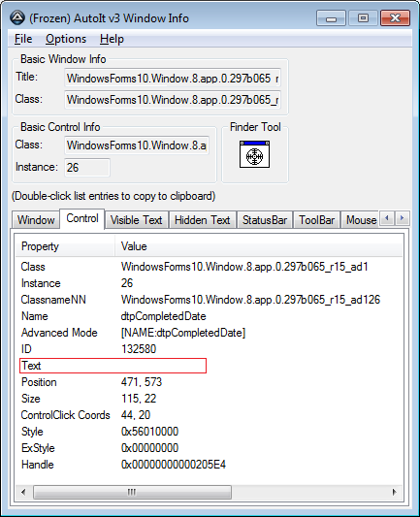Open the Hidden Text tab

202,220
